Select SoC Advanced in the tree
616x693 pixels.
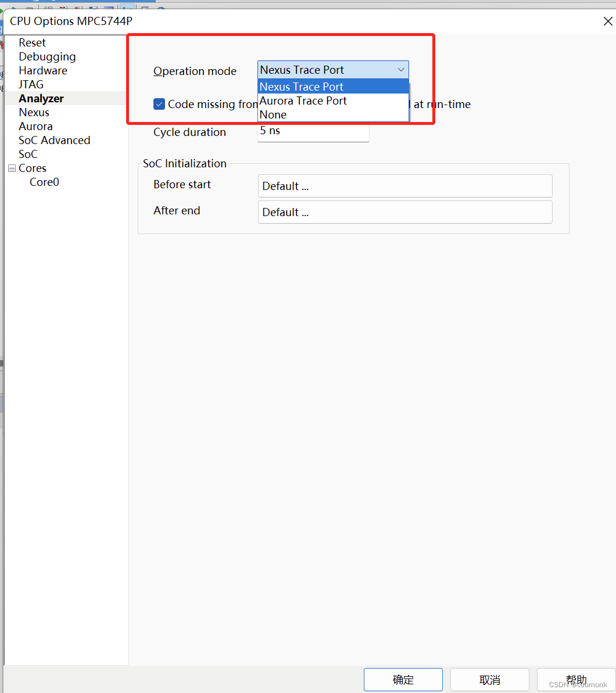point(55,140)
